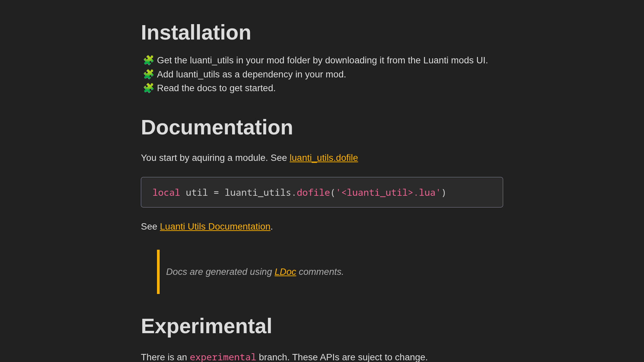Screen dimensions: 644x362
Task: Click the yellow blockquote bar
Action: pos(158,272)
